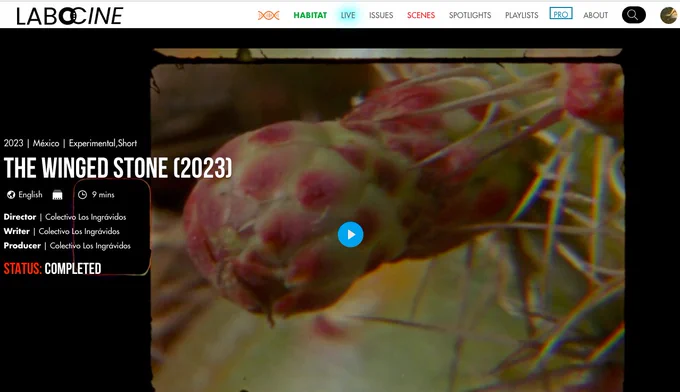The width and height of the screenshot is (680, 392).
Task: Open search with the magnifier button
Action: click(634, 15)
